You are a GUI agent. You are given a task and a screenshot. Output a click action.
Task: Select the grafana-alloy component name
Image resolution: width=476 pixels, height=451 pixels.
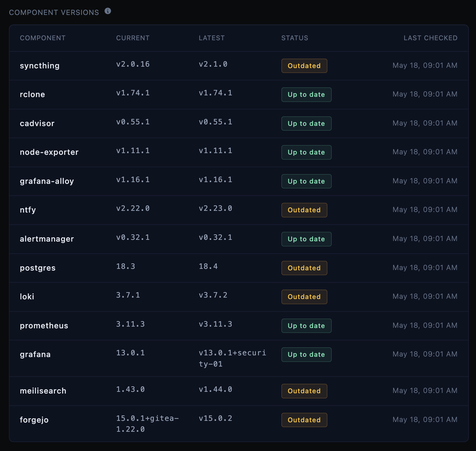click(47, 181)
